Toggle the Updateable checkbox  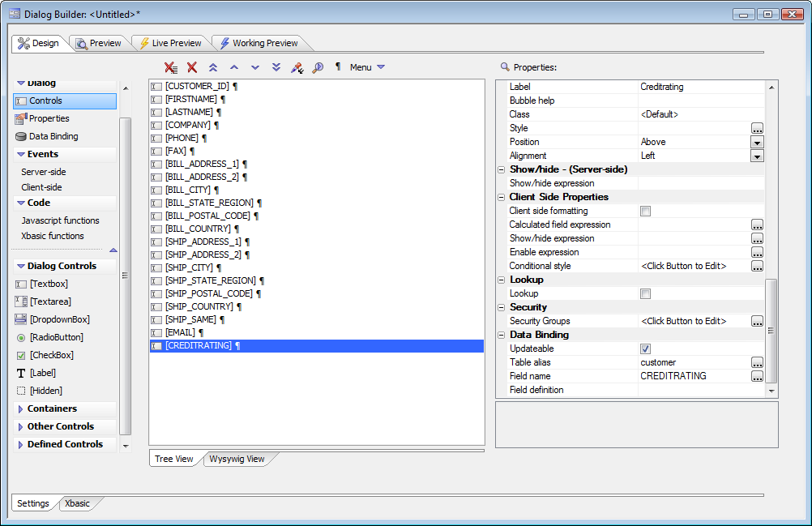(x=645, y=349)
